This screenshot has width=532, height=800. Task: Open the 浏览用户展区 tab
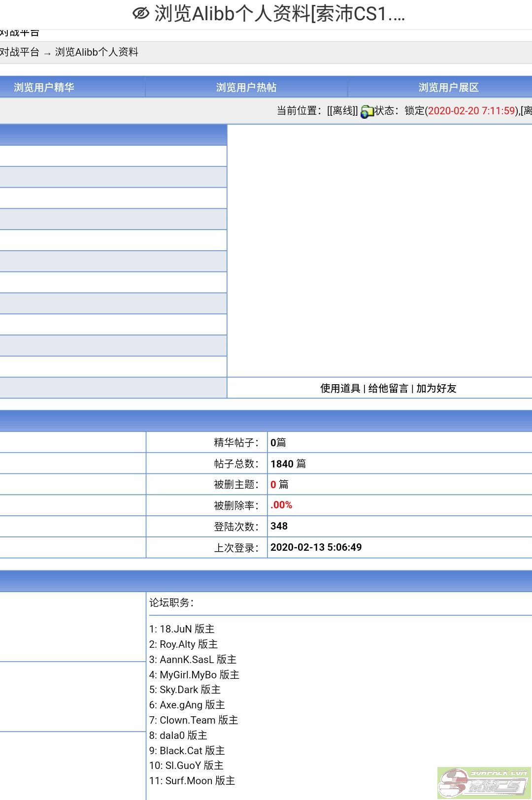click(448, 87)
